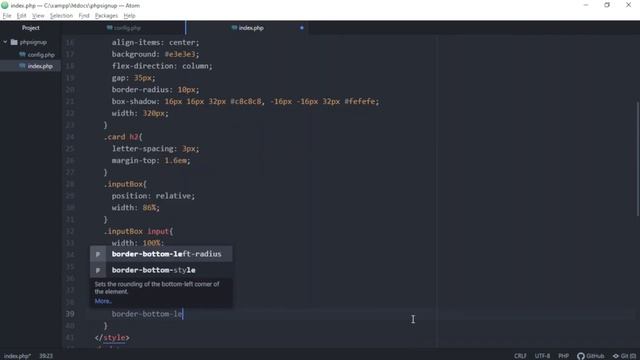The width and height of the screenshot is (640, 360).
Task: Click property icon beside border-bottom-style
Action: click(98, 270)
